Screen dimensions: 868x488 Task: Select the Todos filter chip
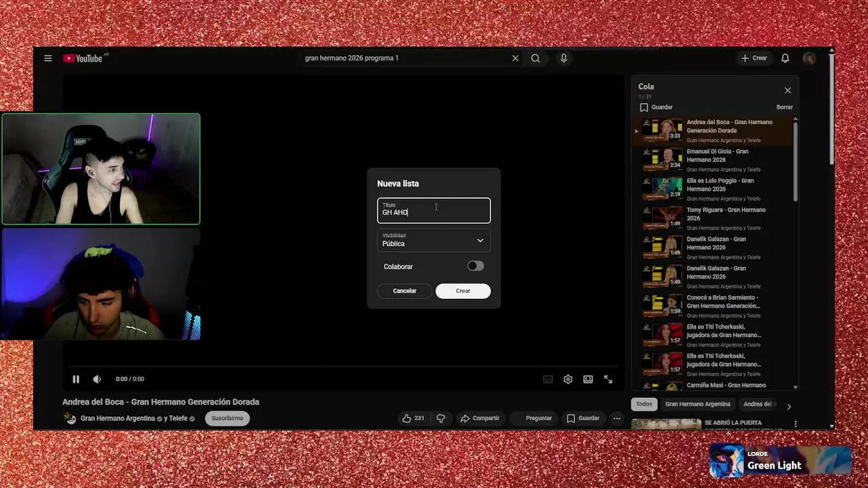tap(644, 404)
